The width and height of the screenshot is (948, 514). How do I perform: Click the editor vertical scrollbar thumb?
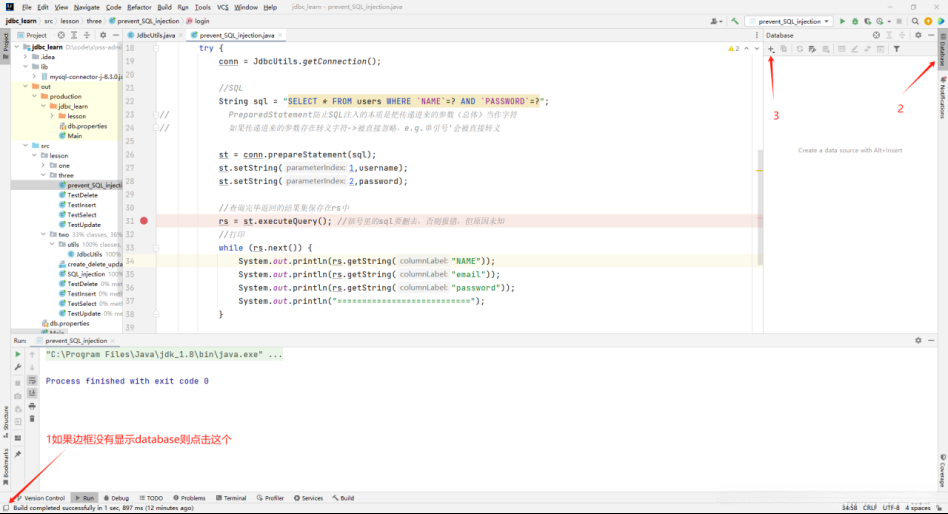click(759, 207)
